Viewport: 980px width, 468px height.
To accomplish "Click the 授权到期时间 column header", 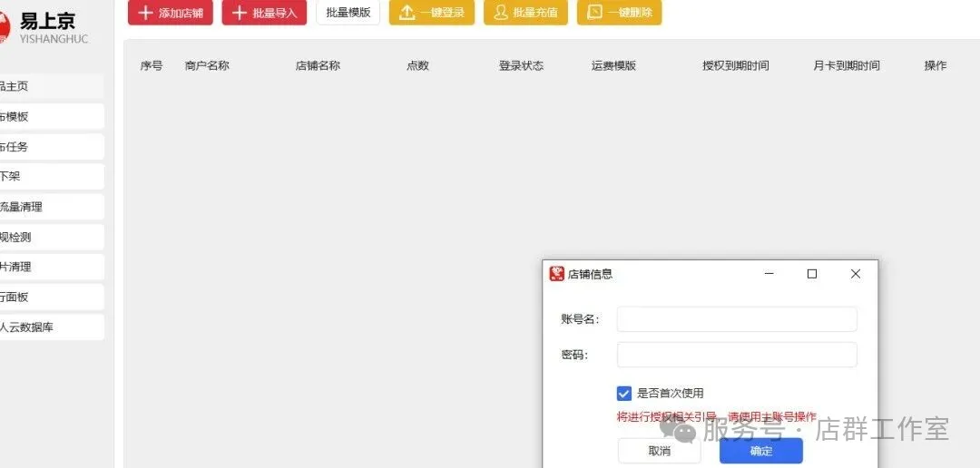I will [735, 66].
